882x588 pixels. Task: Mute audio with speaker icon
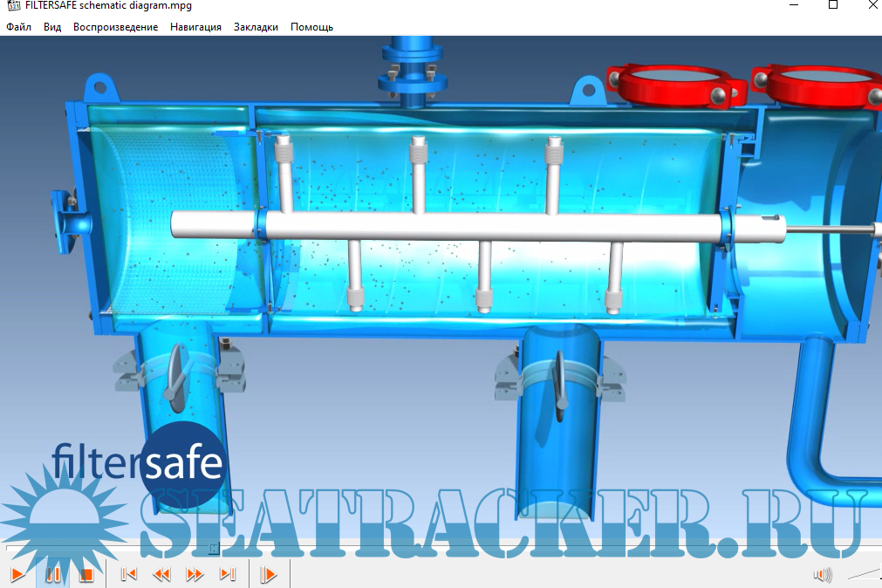tap(822, 575)
